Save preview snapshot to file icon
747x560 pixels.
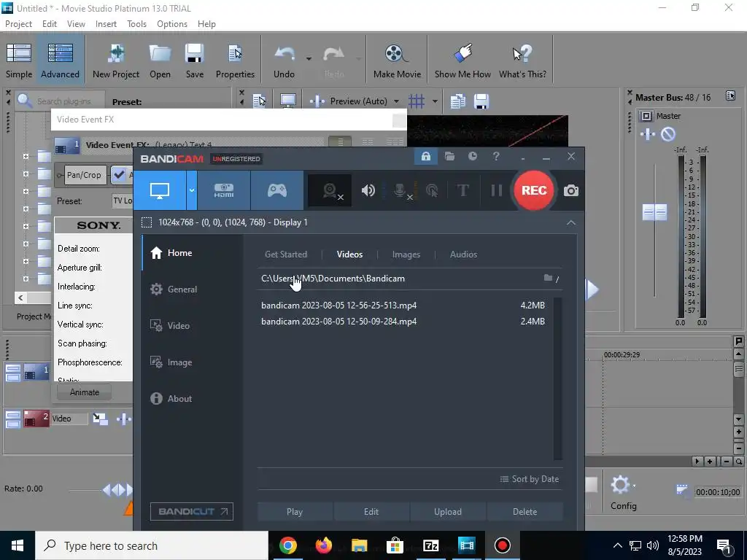(x=481, y=101)
